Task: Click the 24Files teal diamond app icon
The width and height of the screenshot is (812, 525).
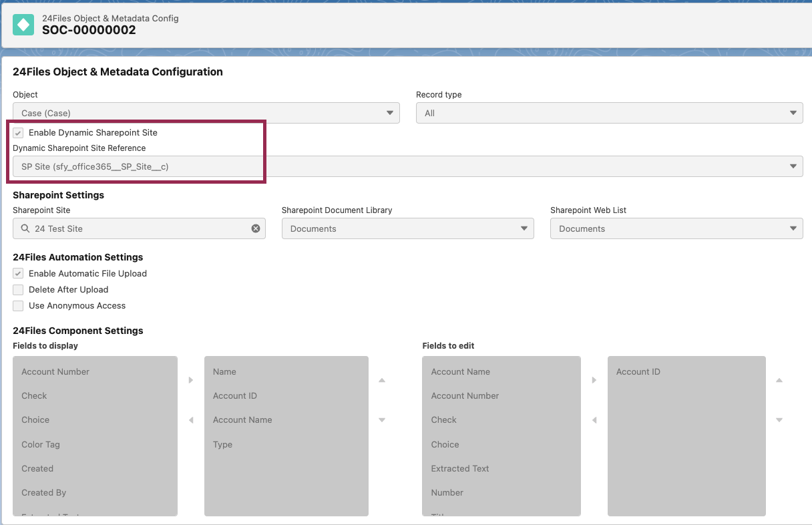Action: pyautogui.click(x=23, y=25)
